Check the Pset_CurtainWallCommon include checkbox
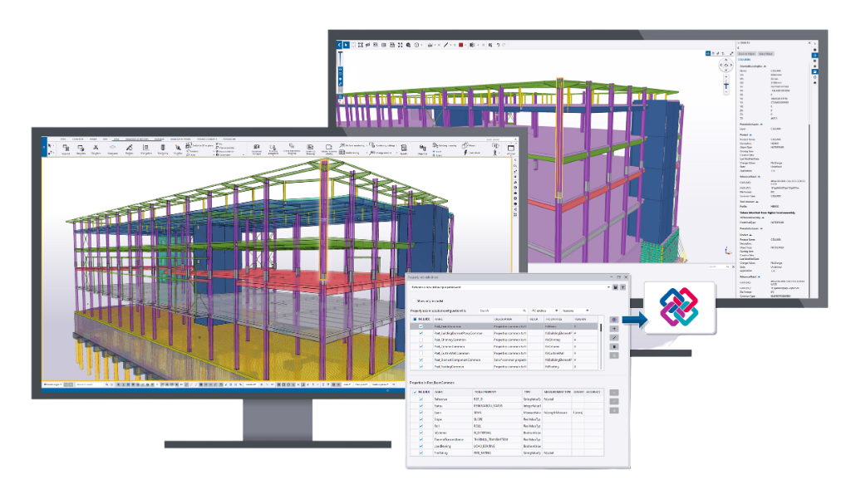This screenshot has width=851, height=504. pyautogui.click(x=421, y=353)
